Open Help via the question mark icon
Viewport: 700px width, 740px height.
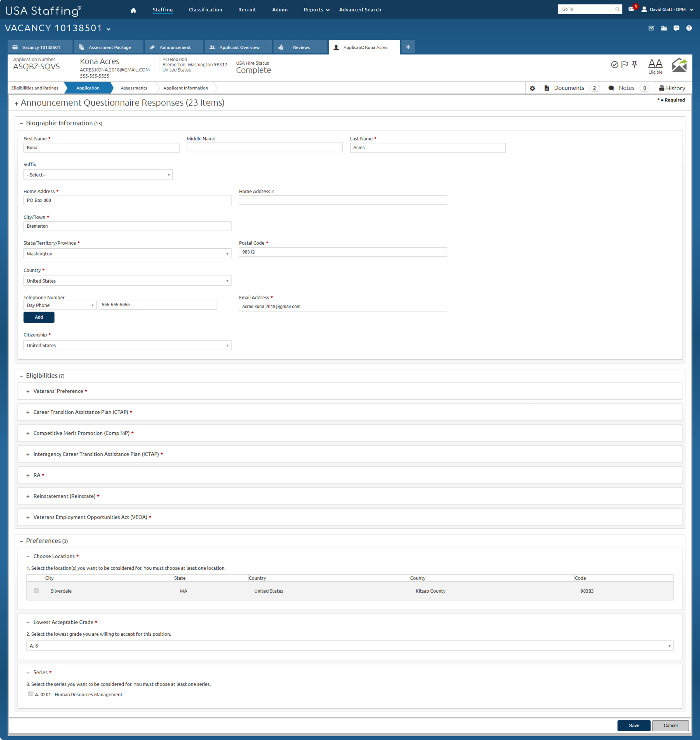click(x=689, y=28)
